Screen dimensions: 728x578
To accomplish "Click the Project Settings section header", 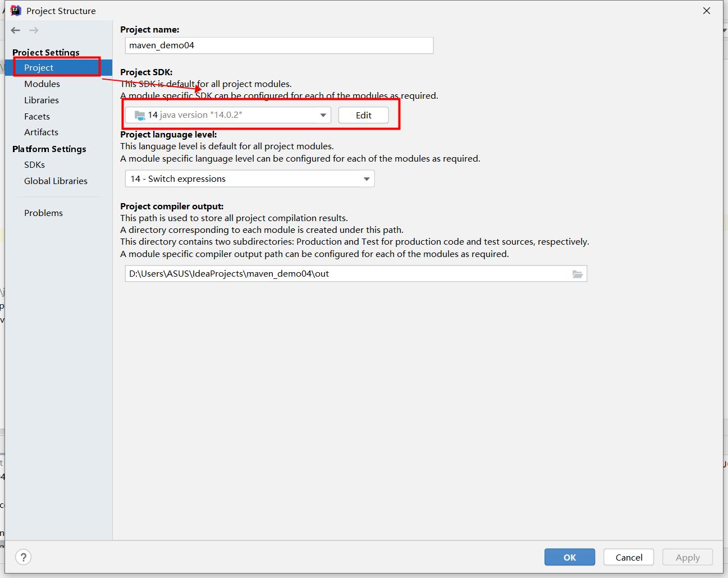I will 46,52.
